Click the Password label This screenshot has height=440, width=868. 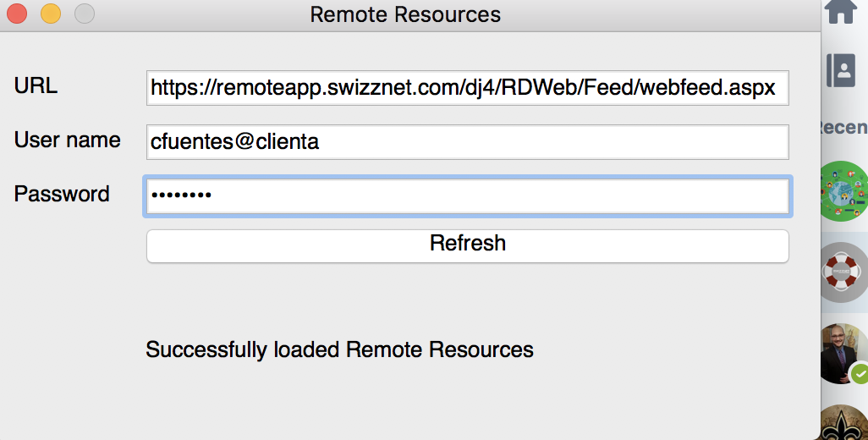click(x=62, y=195)
